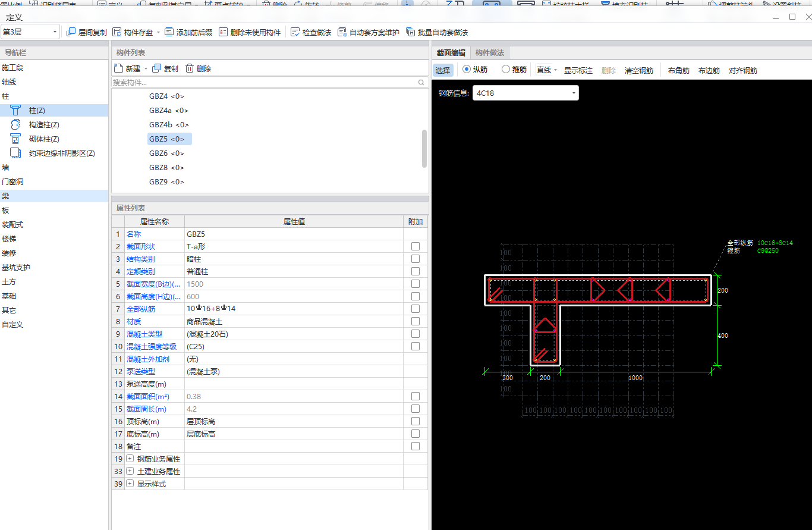Click the 显示标注 button
This screenshot has height=530, width=812.
[578, 70]
